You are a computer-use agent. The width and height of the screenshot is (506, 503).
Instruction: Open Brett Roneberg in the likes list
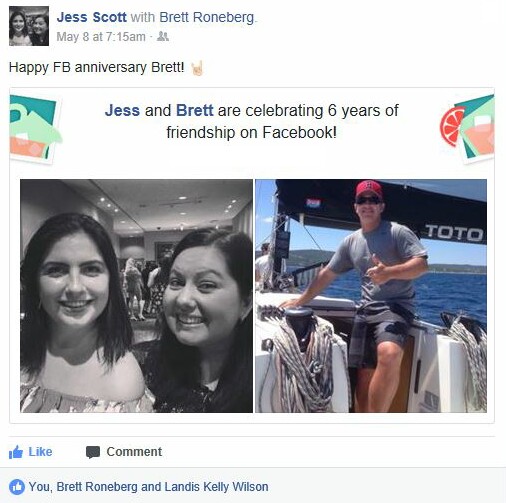click(x=97, y=487)
